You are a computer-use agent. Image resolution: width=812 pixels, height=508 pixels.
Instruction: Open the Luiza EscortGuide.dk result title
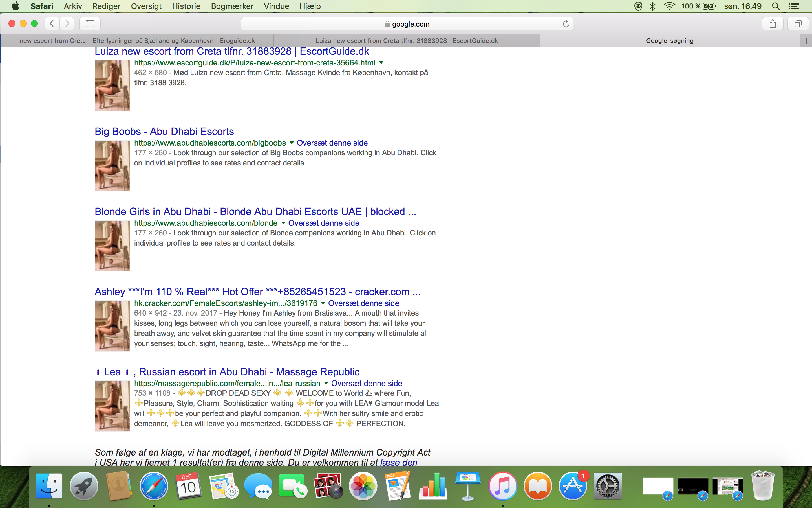click(231, 51)
